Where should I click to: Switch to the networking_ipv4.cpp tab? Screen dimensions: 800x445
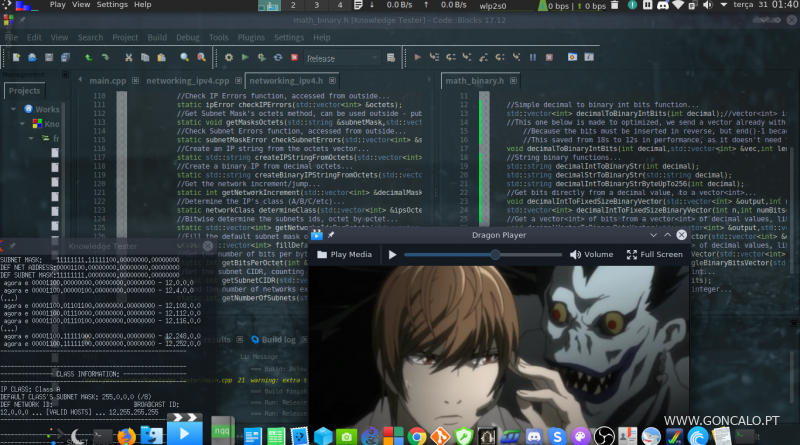(188, 80)
